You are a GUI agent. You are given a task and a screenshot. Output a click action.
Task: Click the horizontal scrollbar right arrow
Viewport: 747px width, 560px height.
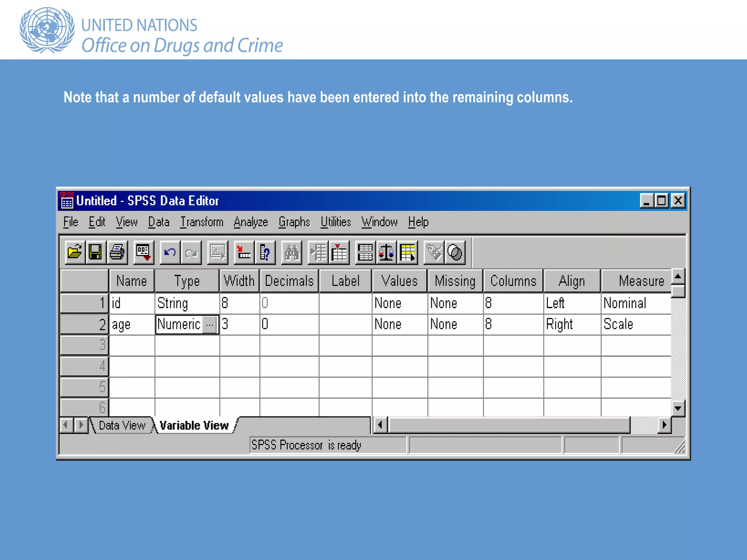click(x=664, y=425)
